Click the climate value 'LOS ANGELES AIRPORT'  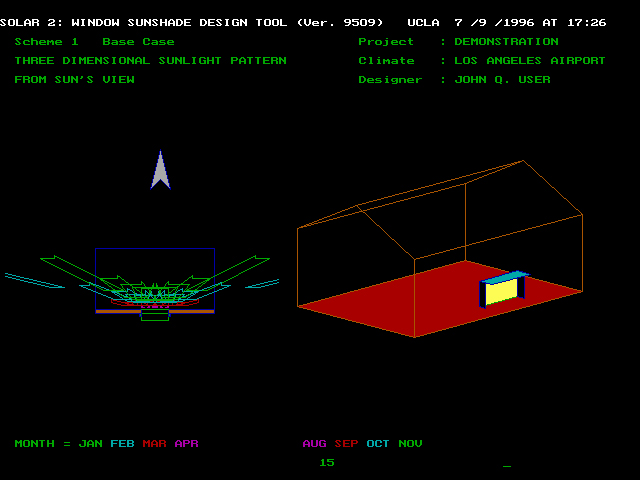pos(530,60)
